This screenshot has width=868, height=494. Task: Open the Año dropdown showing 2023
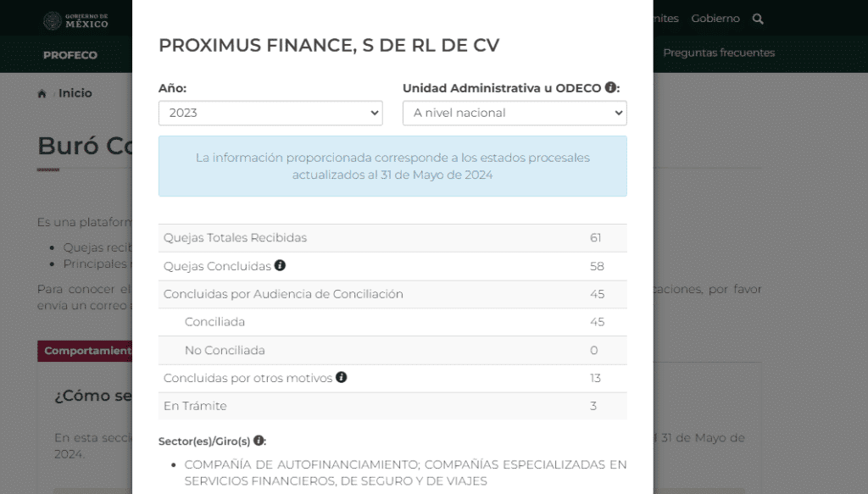pyautogui.click(x=270, y=113)
